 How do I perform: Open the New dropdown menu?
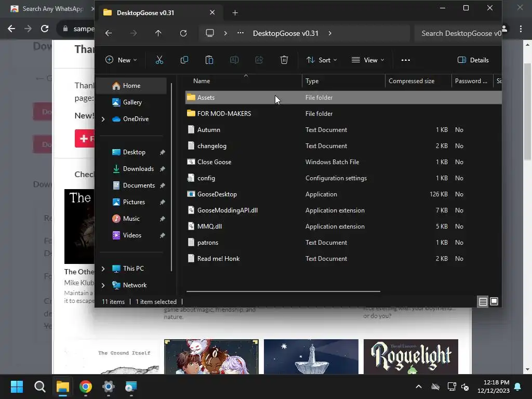tap(121, 60)
